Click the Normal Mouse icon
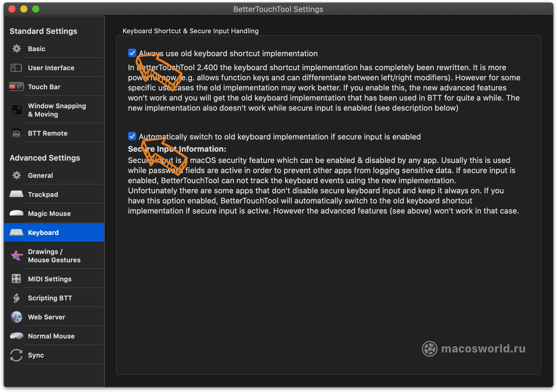The image size is (557, 392). [16, 336]
